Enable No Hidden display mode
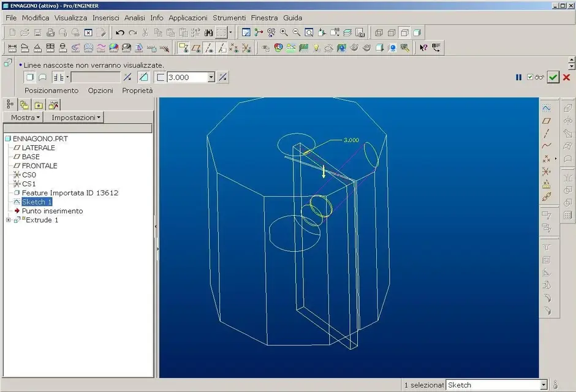 pyautogui.click(x=404, y=32)
